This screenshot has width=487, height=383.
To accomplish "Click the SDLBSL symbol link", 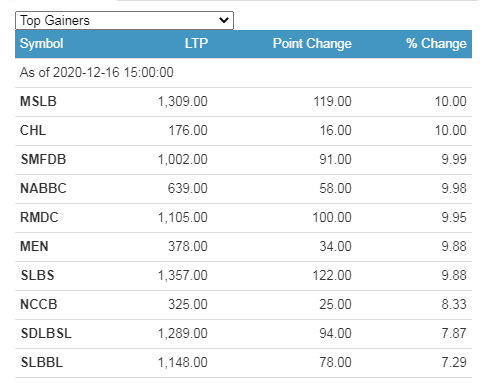I will [x=46, y=333].
